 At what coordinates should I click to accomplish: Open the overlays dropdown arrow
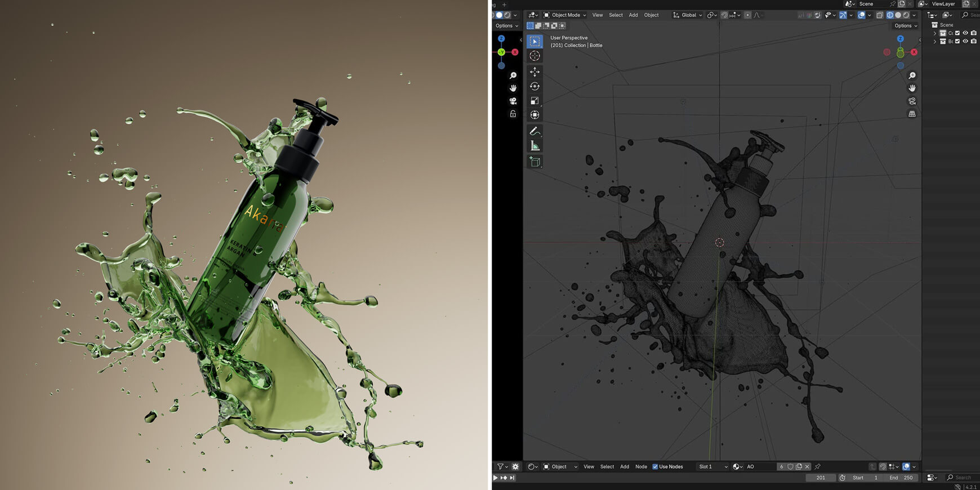[x=870, y=15]
